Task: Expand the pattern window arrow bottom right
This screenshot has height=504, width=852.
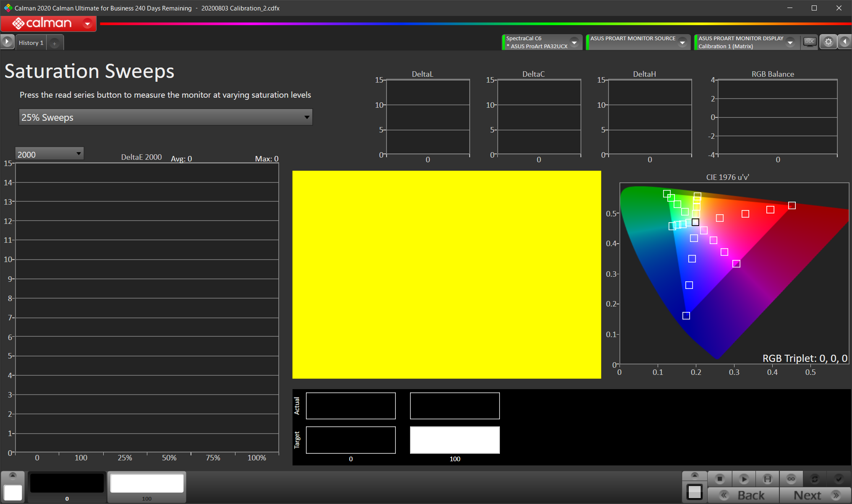Action: [x=695, y=475]
